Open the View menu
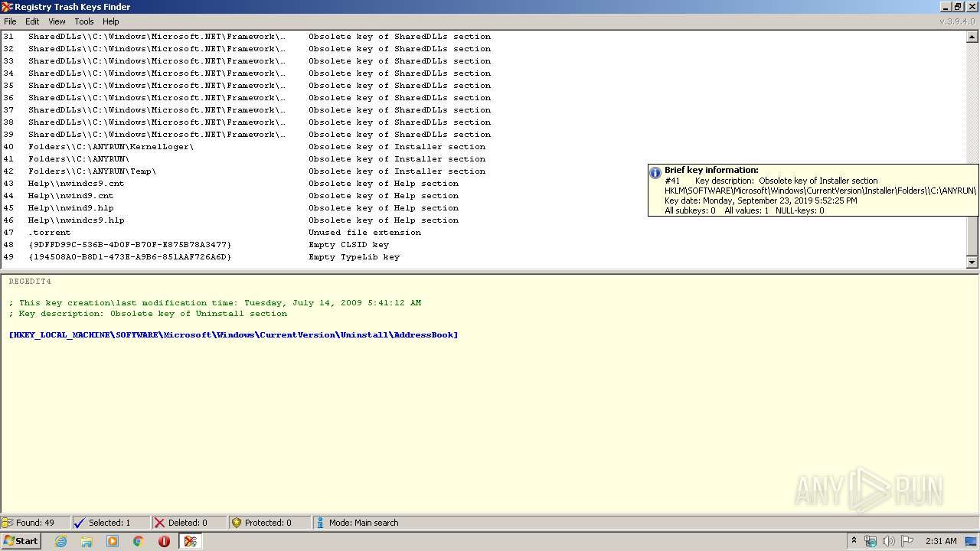Image resolution: width=980 pixels, height=551 pixels. pyautogui.click(x=57, y=21)
